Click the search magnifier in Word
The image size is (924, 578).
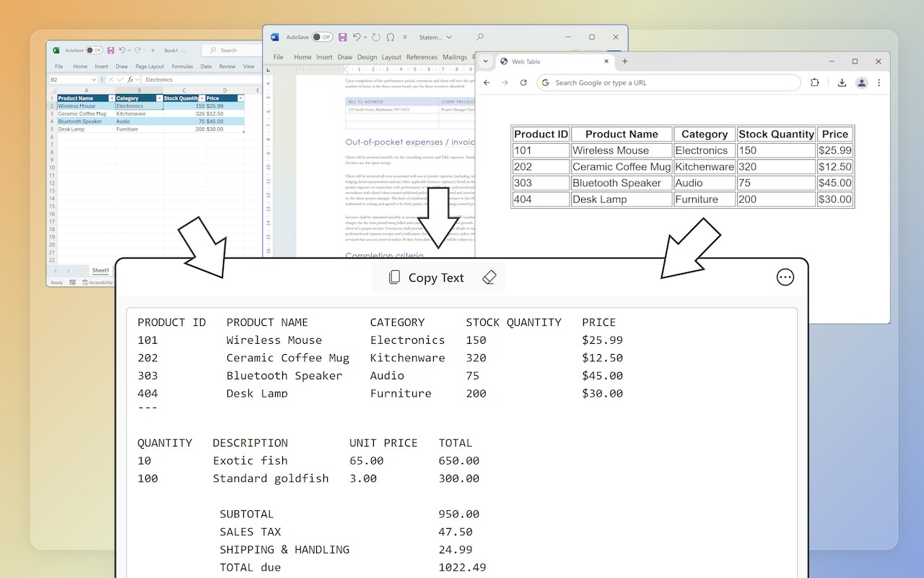coord(480,37)
